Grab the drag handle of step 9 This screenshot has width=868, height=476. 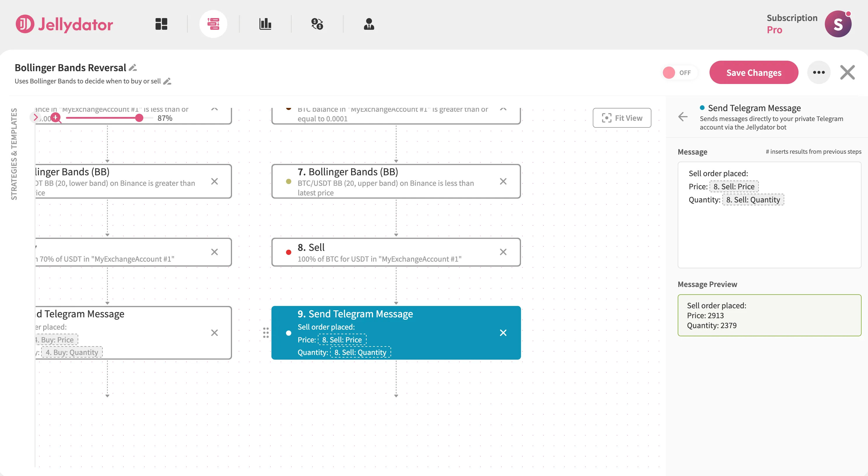click(266, 333)
